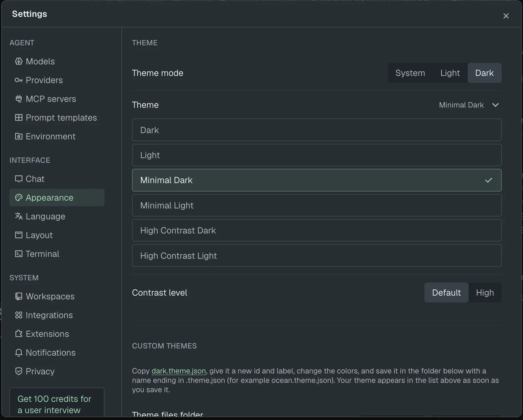Go to the Extensions settings label
Screen dimensions: 523x420
tap(47, 334)
